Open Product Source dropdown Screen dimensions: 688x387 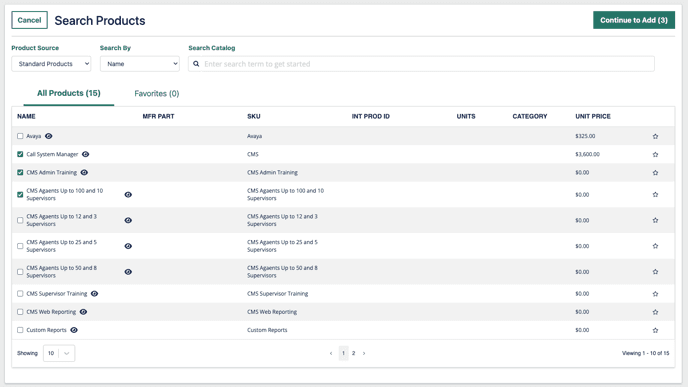click(x=51, y=64)
